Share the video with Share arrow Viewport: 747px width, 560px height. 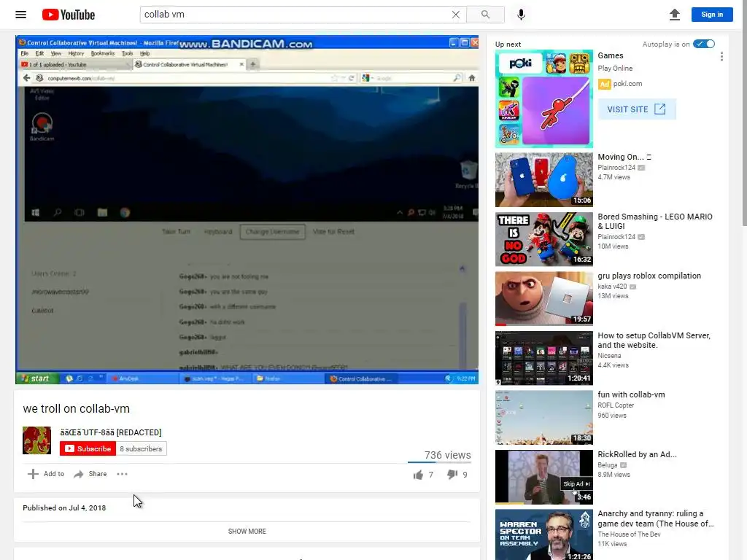[90, 474]
